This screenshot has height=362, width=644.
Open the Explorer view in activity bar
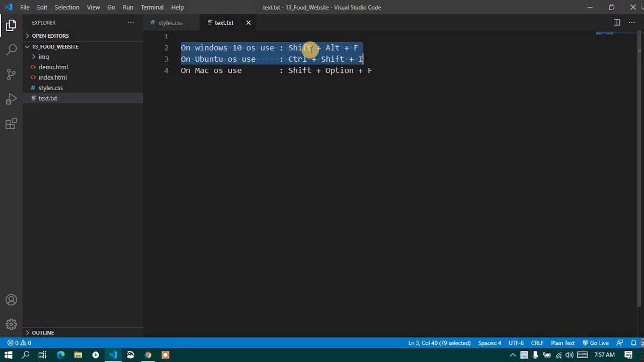[x=11, y=25]
